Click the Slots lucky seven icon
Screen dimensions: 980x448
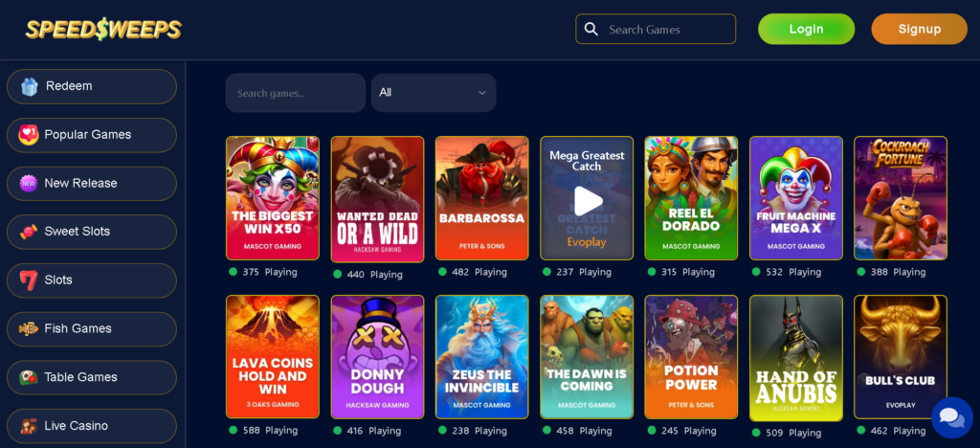point(29,280)
